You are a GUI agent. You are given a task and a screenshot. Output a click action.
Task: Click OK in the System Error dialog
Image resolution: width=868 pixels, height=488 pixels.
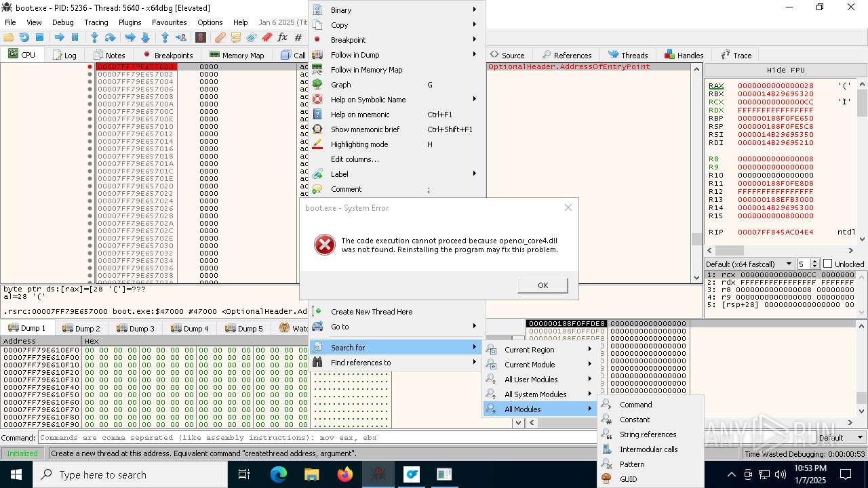[542, 285]
